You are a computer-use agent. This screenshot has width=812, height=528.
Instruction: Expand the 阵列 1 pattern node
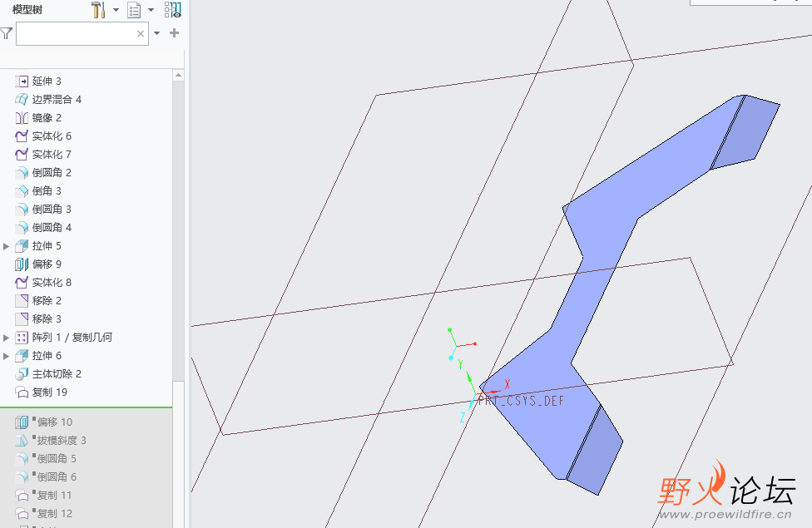click(x=6, y=338)
